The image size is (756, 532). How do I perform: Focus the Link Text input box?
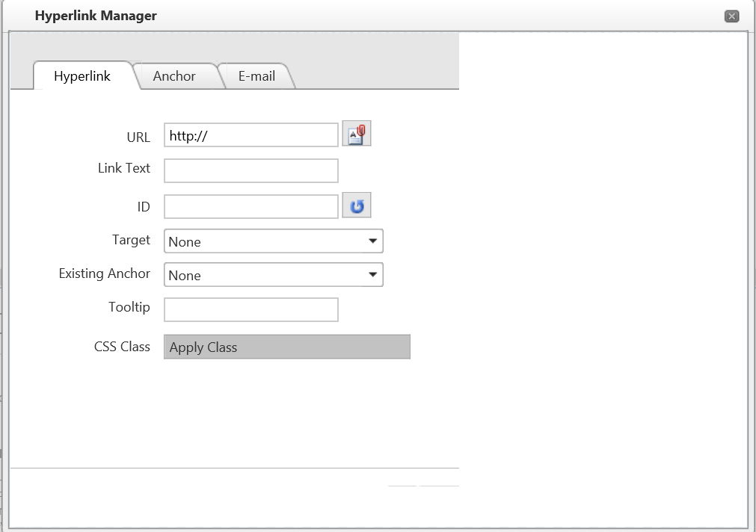(251, 170)
